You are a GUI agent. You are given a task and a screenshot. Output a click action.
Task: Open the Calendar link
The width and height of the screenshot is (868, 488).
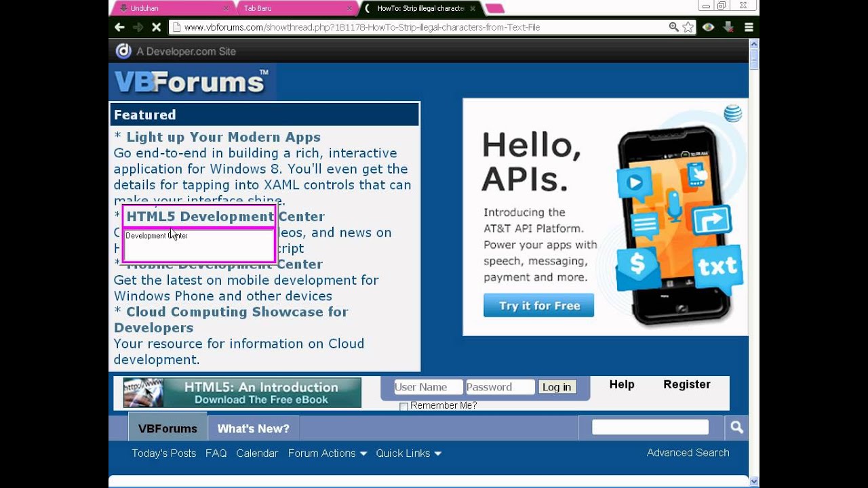click(x=257, y=453)
